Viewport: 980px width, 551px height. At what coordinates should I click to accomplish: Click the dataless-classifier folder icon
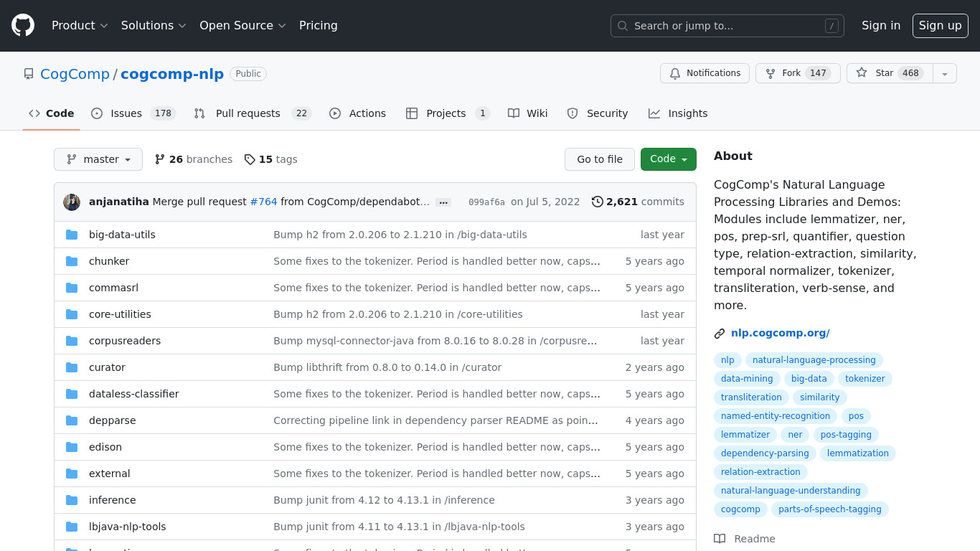(72, 394)
